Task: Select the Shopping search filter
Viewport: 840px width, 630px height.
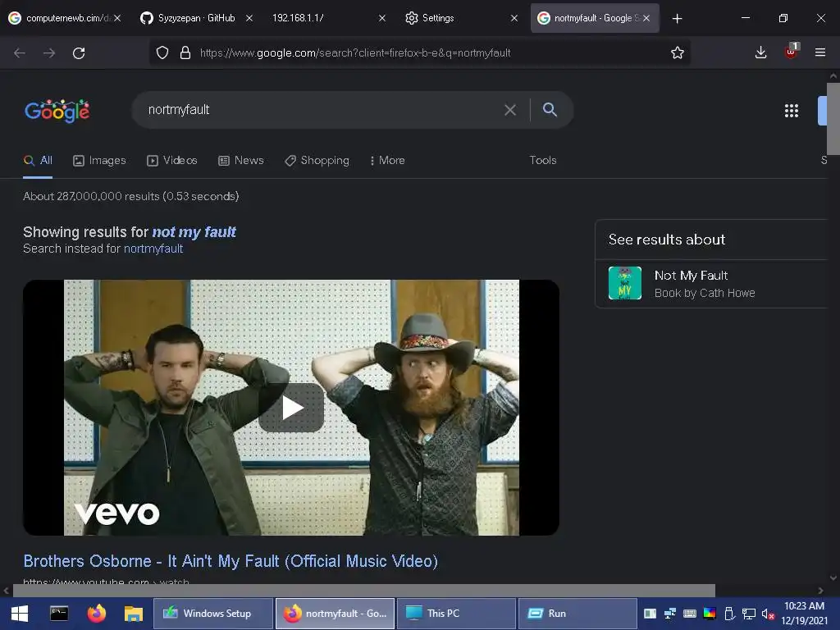Action: click(x=317, y=160)
